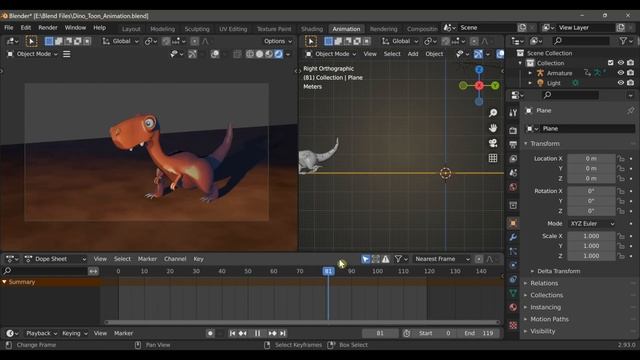The image size is (640, 360).
Task: Open the Nearest Frame snap dropdown
Action: [x=442, y=259]
